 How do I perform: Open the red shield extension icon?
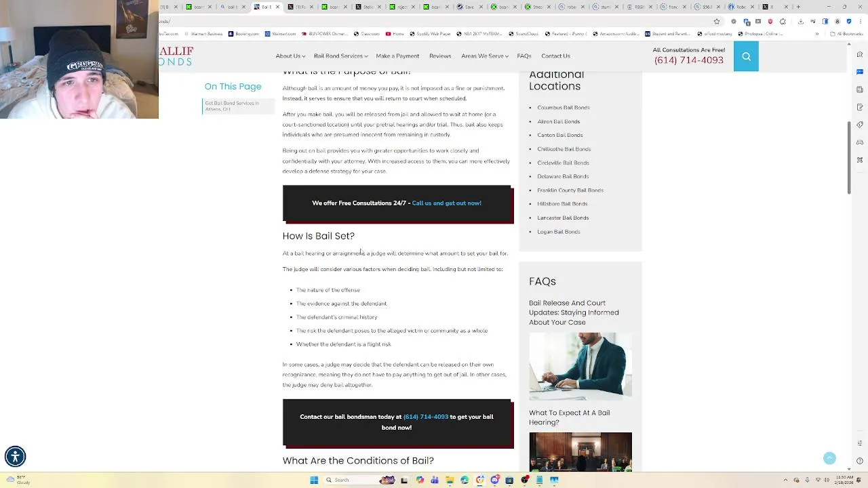pos(770,22)
